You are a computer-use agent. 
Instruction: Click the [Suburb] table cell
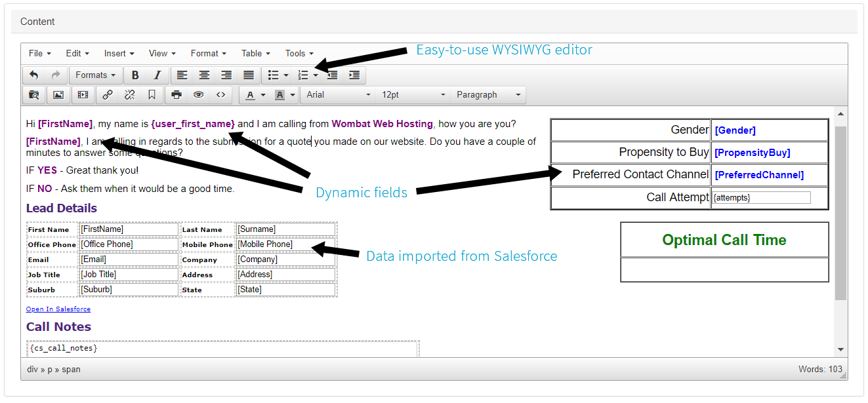pyautogui.click(x=129, y=290)
